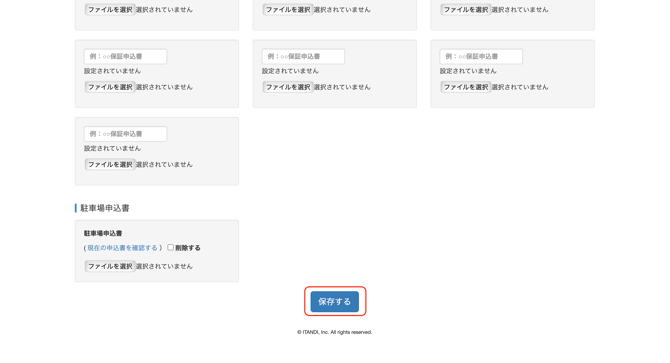Choose file in 駐車場申込書 card
Screen dimensions: 670x363
tap(110, 266)
